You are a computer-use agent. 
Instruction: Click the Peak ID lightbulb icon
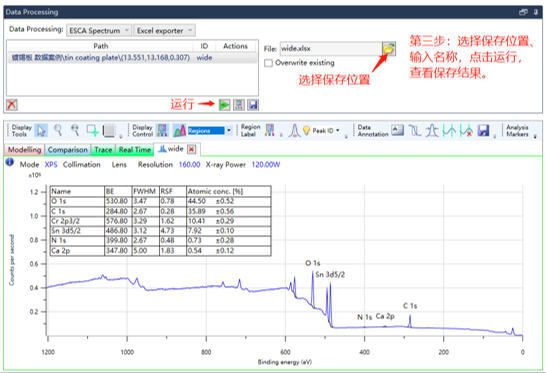point(306,131)
